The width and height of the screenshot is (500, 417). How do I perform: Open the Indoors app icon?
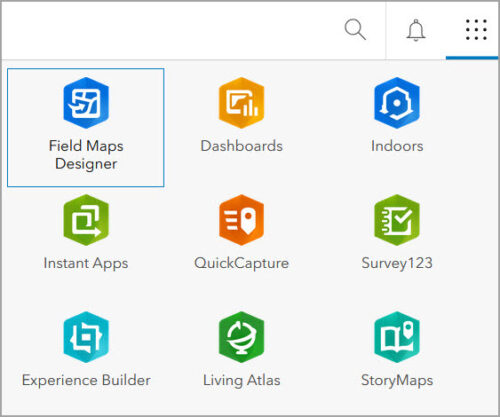tap(397, 103)
